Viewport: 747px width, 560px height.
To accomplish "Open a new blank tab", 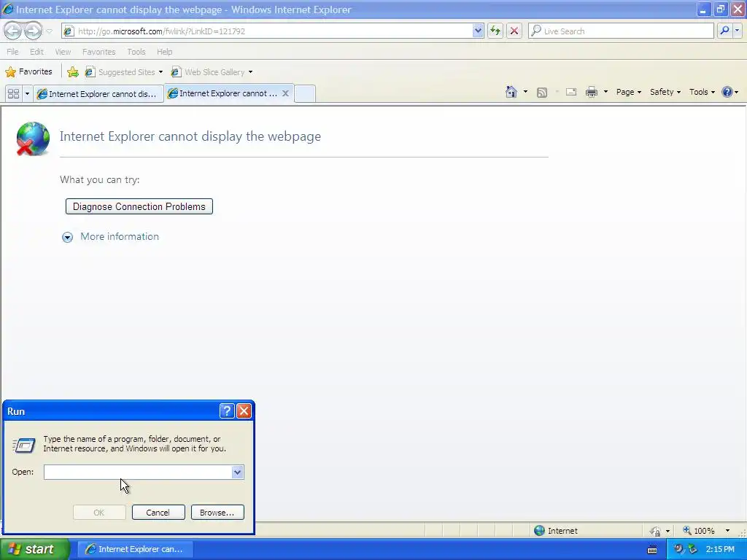I will (305, 93).
